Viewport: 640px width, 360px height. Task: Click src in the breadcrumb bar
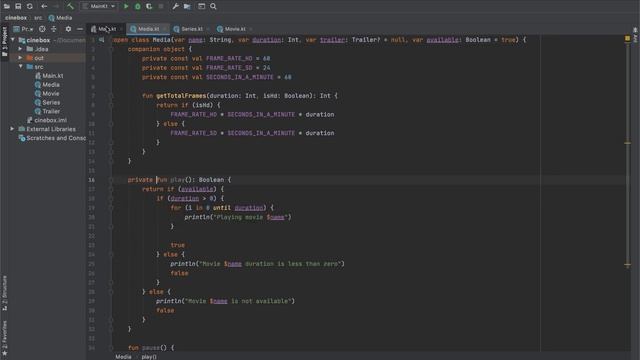point(38,18)
